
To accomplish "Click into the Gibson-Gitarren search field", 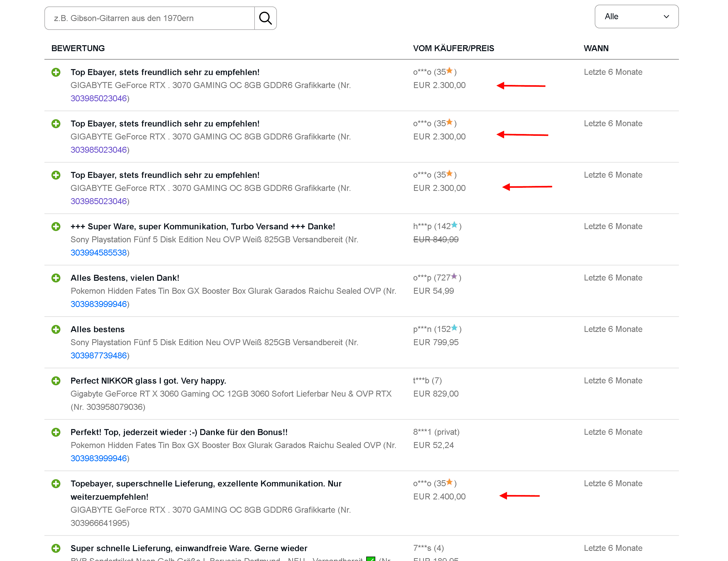I will tap(150, 18).
